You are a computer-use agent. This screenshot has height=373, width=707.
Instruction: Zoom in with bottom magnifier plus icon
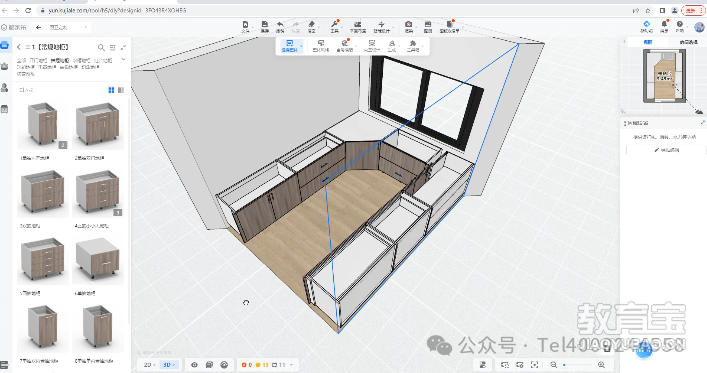point(601,364)
